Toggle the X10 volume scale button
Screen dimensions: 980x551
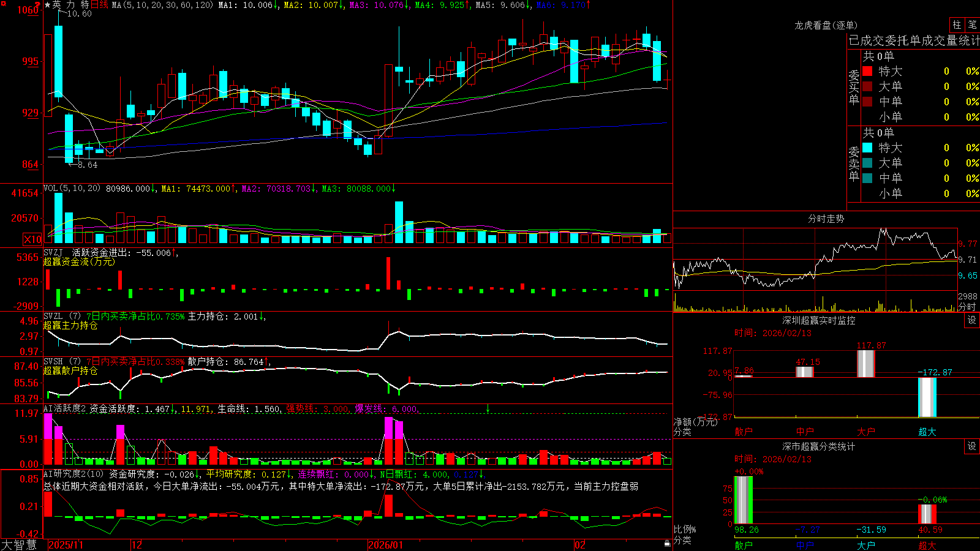click(32, 239)
